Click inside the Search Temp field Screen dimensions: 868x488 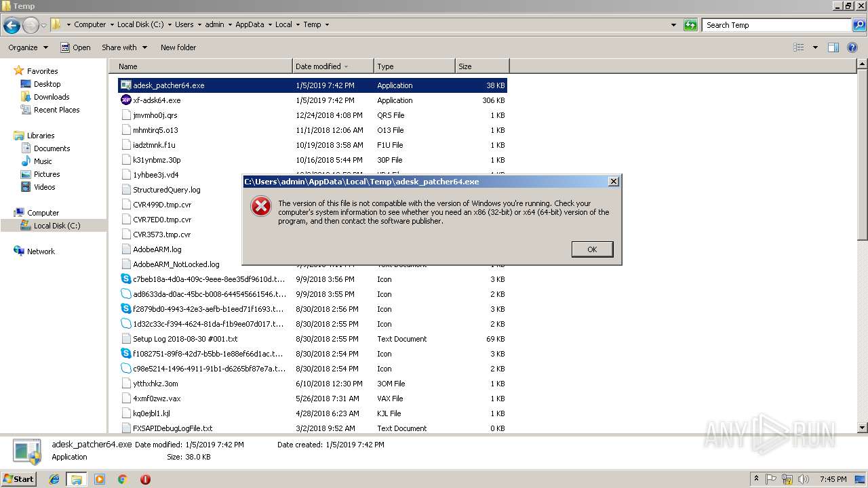777,25
